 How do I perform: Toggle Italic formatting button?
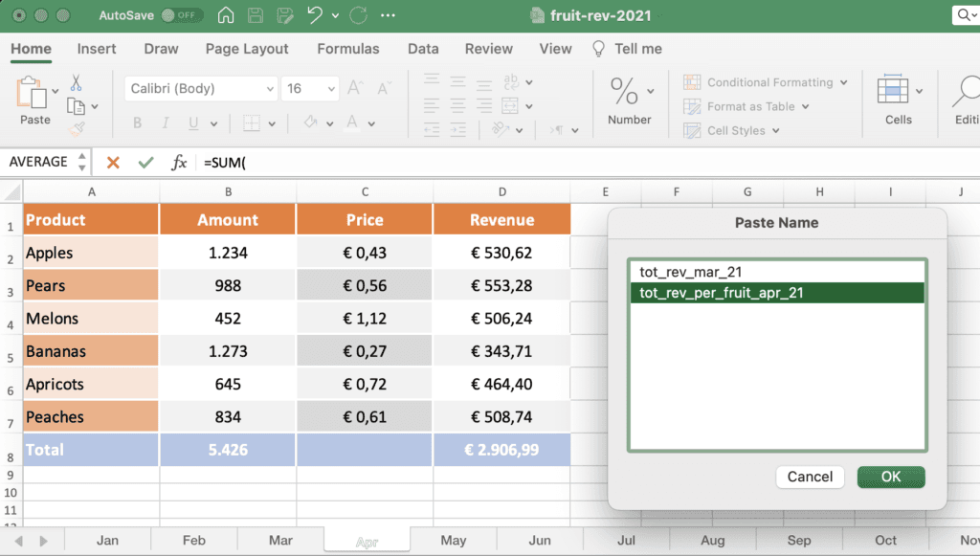[x=166, y=123]
